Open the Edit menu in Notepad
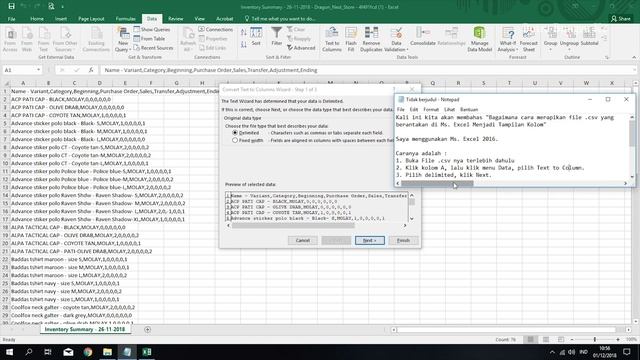Image resolution: width=640 pixels, height=360 pixels. click(x=413, y=109)
